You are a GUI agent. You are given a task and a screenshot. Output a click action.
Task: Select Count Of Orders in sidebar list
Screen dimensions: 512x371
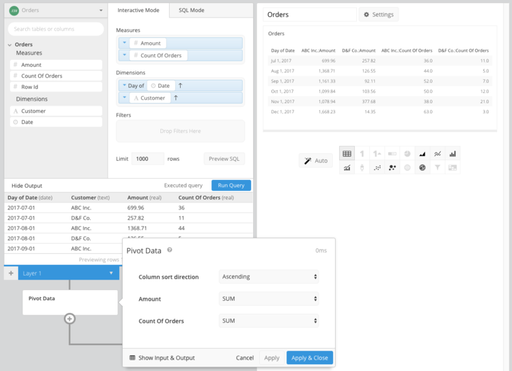[56, 76]
